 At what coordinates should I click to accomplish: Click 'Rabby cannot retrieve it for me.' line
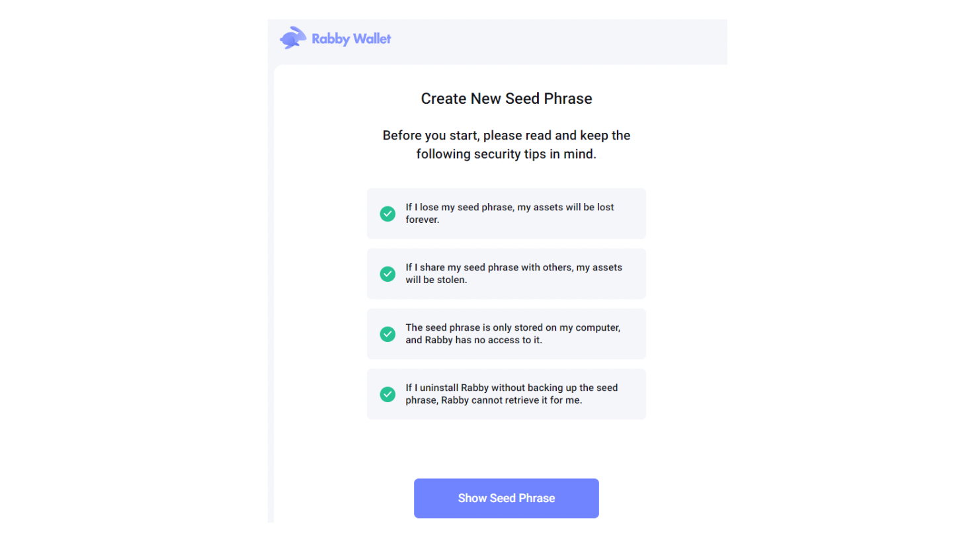tap(512, 400)
